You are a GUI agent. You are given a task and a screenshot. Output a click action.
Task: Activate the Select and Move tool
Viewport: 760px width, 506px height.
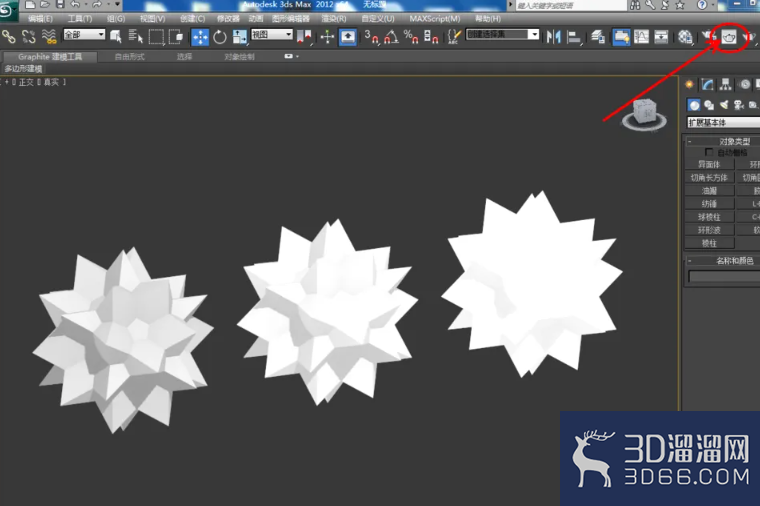[200, 37]
